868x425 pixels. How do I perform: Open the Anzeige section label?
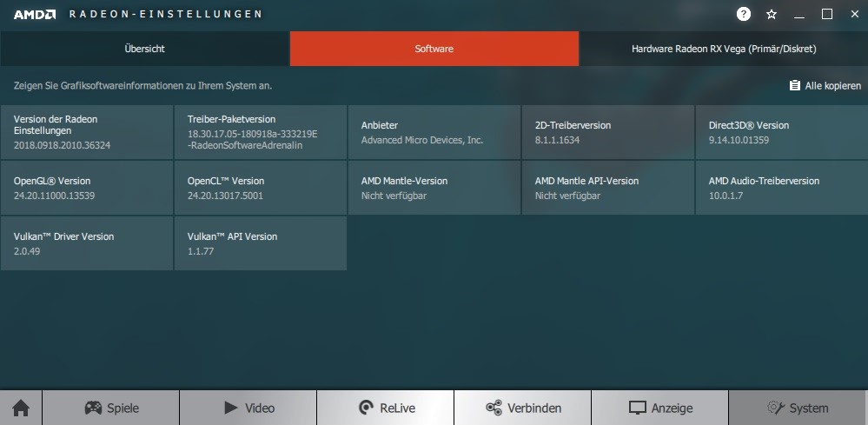coord(672,408)
